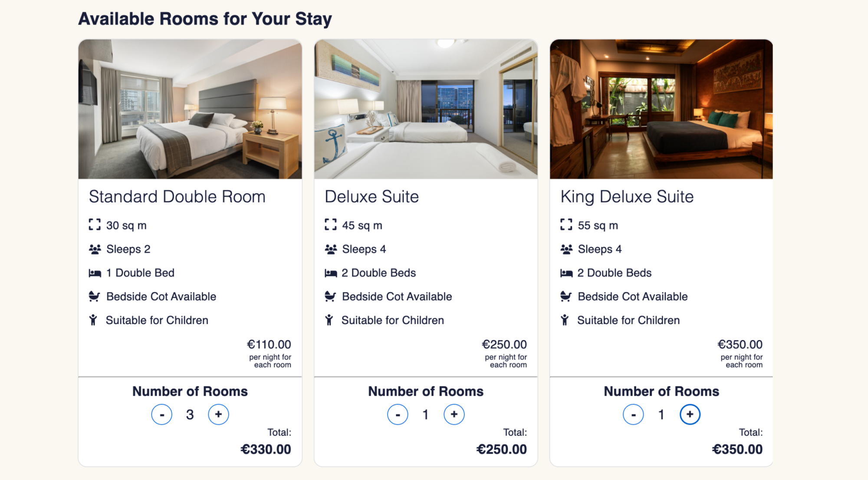This screenshot has height=480, width=868.
Task: Decrease King Deluxe Suite room count
Action: click(633, 414)
